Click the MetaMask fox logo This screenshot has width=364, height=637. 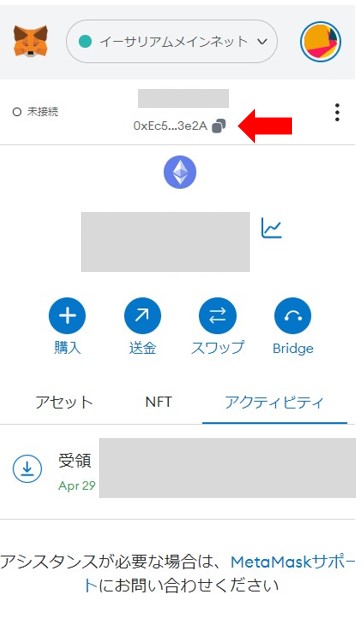coord(30,41)
